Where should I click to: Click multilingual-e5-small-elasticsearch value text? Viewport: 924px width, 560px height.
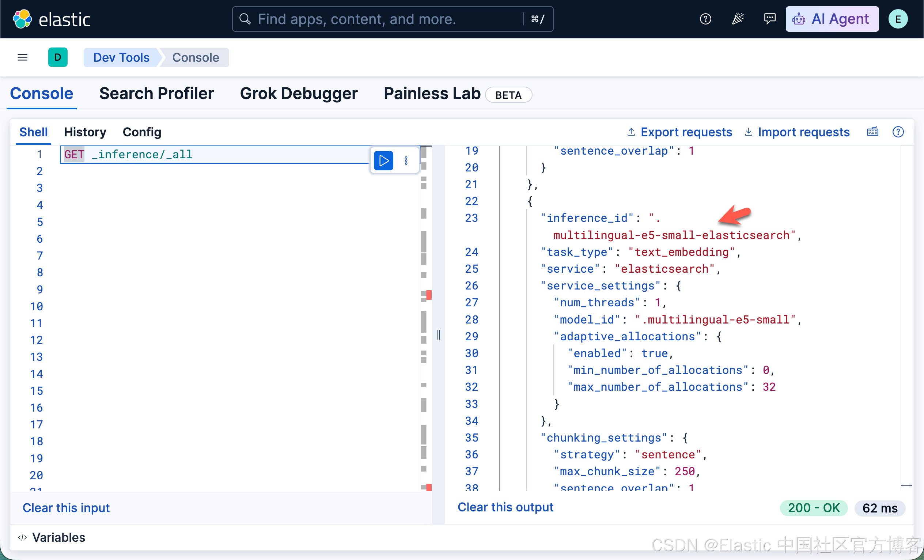[674, 235]
